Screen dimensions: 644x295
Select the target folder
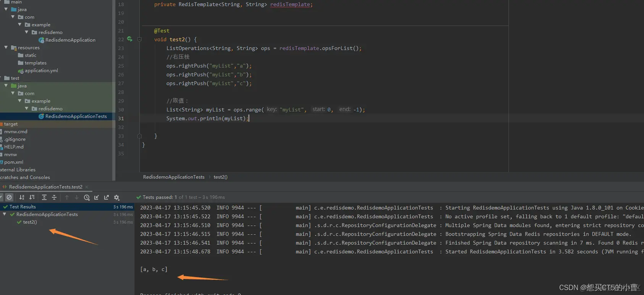click(x=11, y=124)
